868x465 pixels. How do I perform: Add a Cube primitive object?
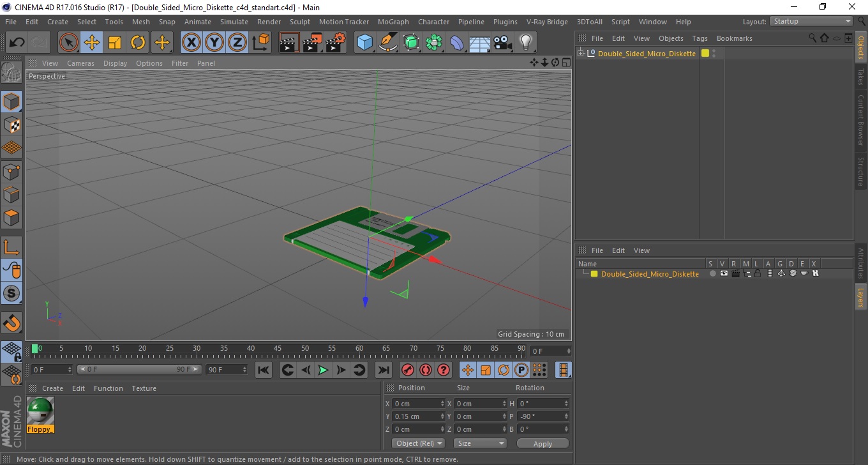point(364,43)
